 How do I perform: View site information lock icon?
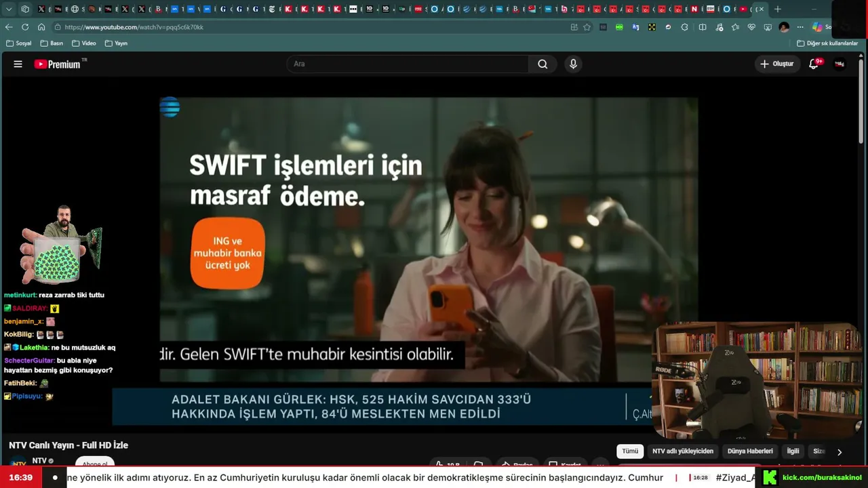click(x=58, y=27)
